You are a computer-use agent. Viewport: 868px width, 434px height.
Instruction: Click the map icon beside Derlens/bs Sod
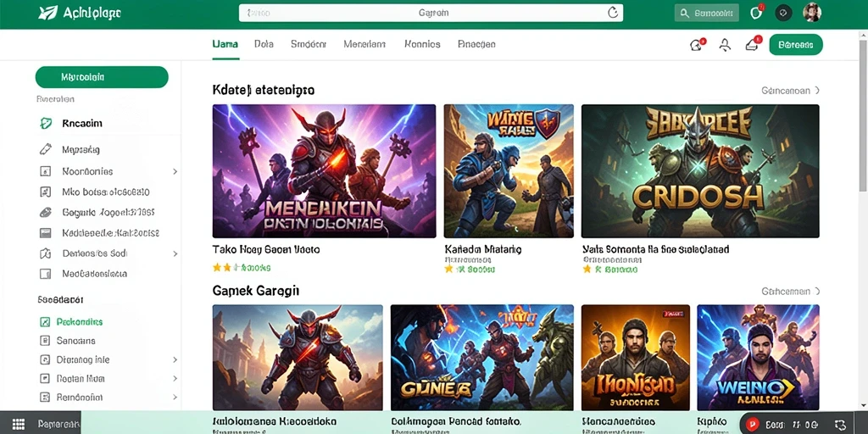coord(46,253)
